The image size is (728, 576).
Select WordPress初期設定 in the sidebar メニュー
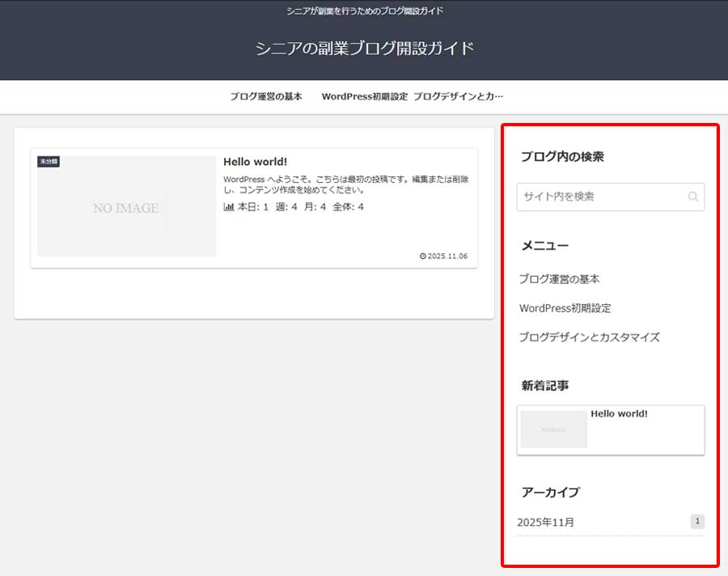(x=565, y=307)
